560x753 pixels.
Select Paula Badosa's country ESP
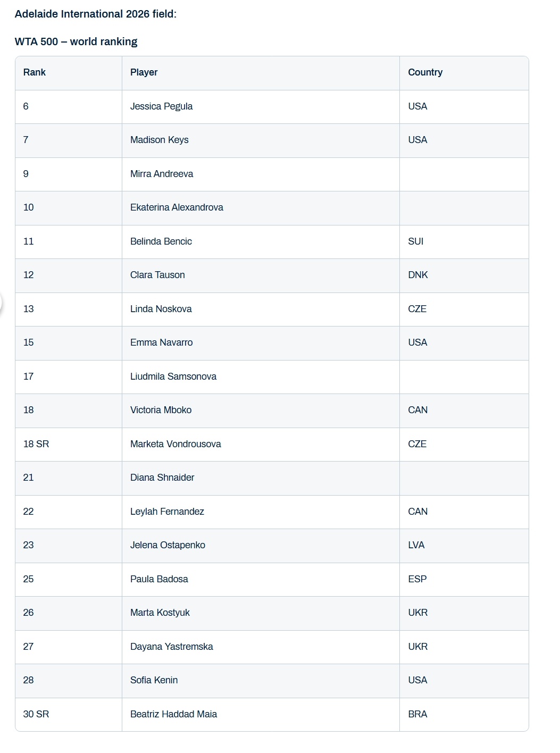click(417, 579)
